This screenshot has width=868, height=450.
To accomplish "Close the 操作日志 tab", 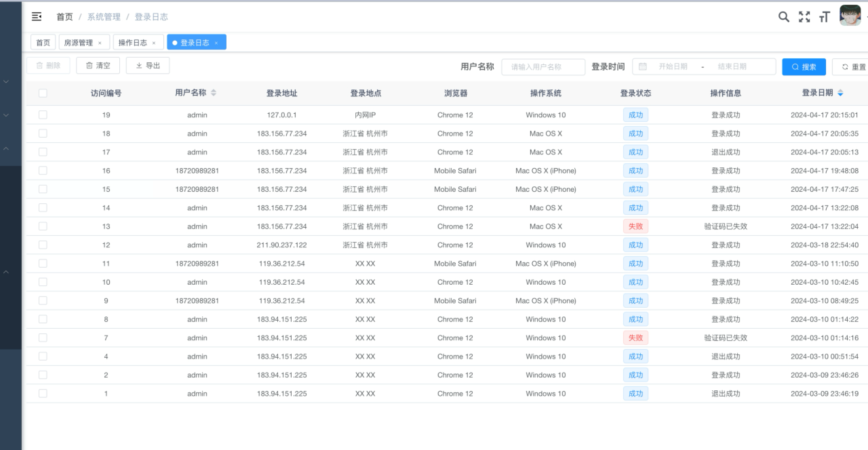I will pyautogui.click(x=154, y=43).
